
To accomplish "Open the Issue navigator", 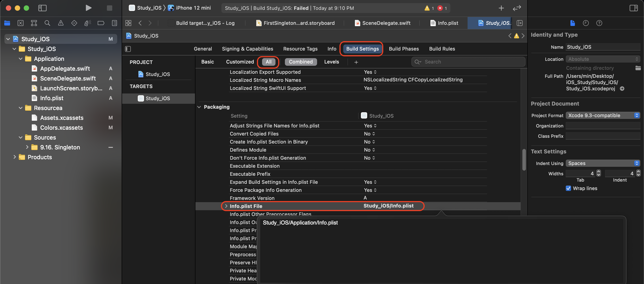I will [61, 23].
